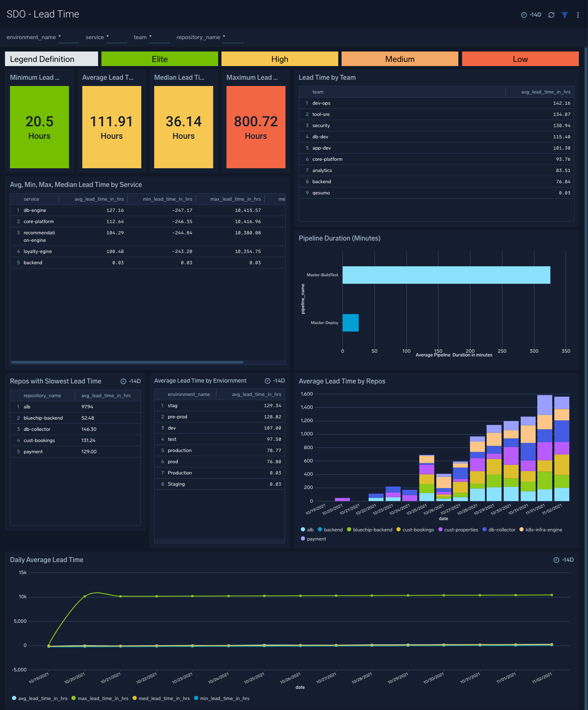Screen dimensions: 588x710
Task: Click the service table horizontal scrollbar
Action: (127, 362)
